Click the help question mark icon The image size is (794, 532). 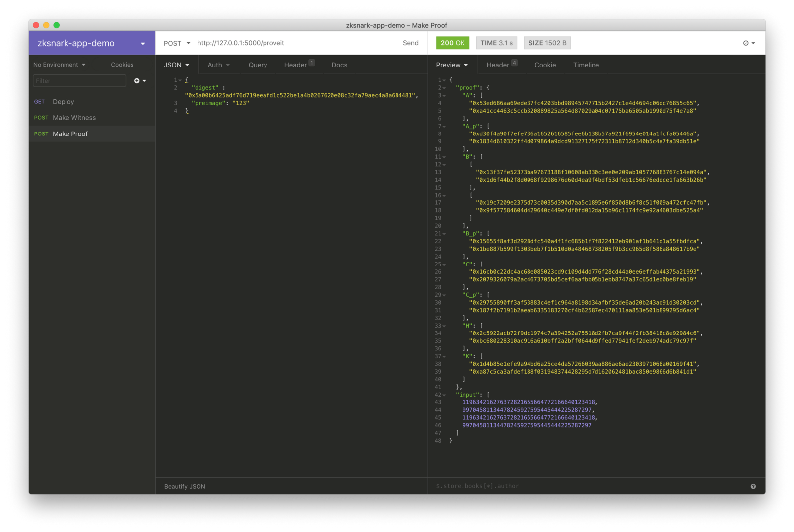[753, 486]
